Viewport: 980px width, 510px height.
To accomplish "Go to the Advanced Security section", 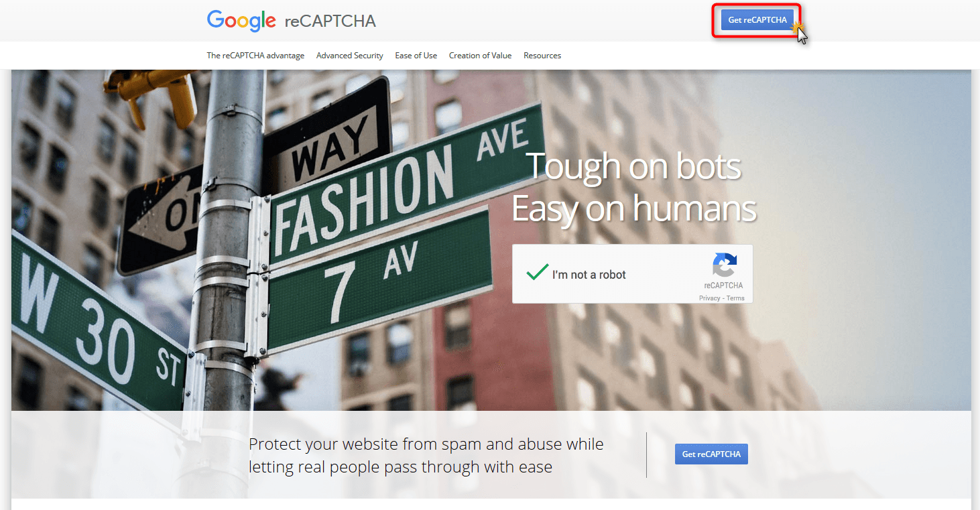I will [349, 56].
